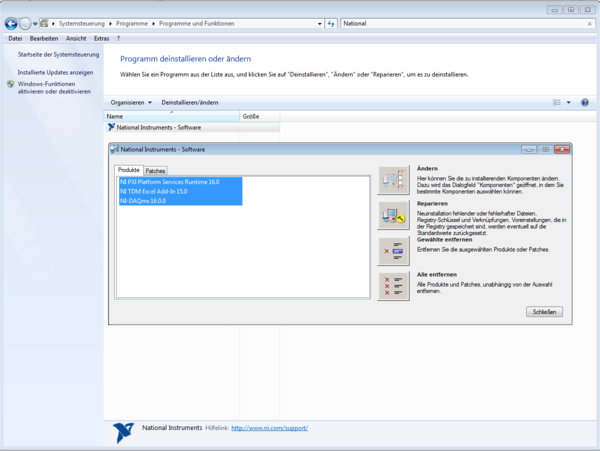Clear the search box with X

coord(589,24)
